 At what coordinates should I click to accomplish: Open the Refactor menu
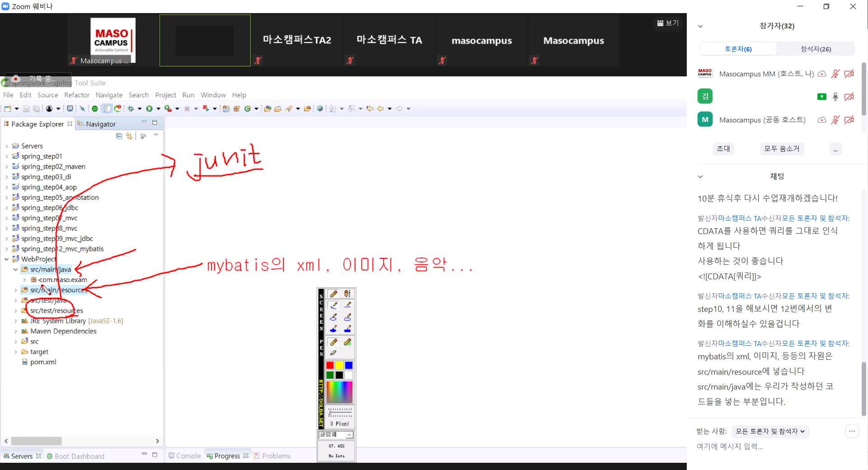click(x=77, y=95)
